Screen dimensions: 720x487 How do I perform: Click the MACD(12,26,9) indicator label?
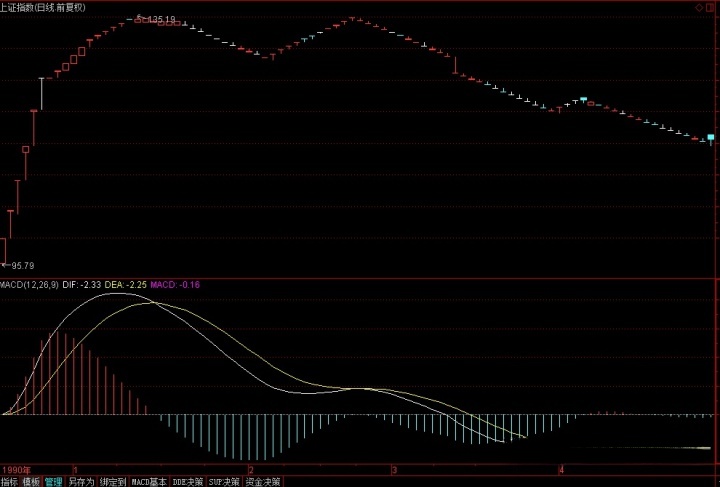[29, 285]
